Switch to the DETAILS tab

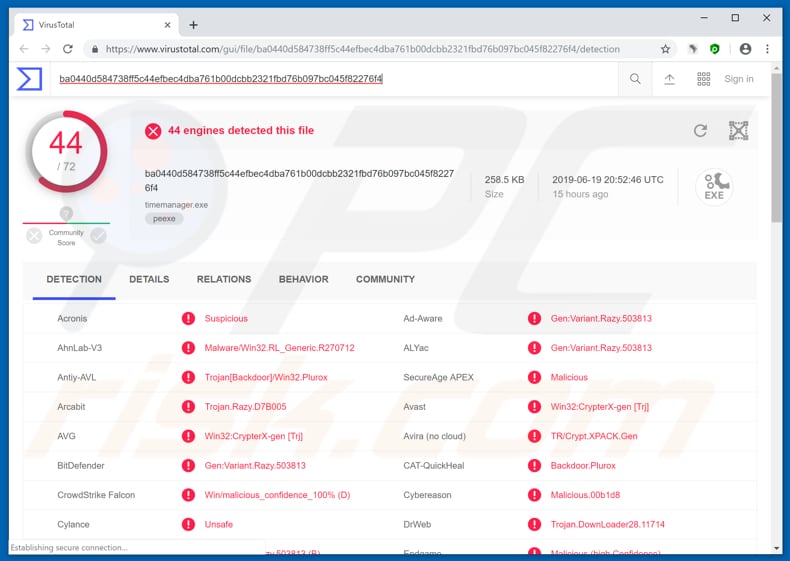(x=149, y=279)
